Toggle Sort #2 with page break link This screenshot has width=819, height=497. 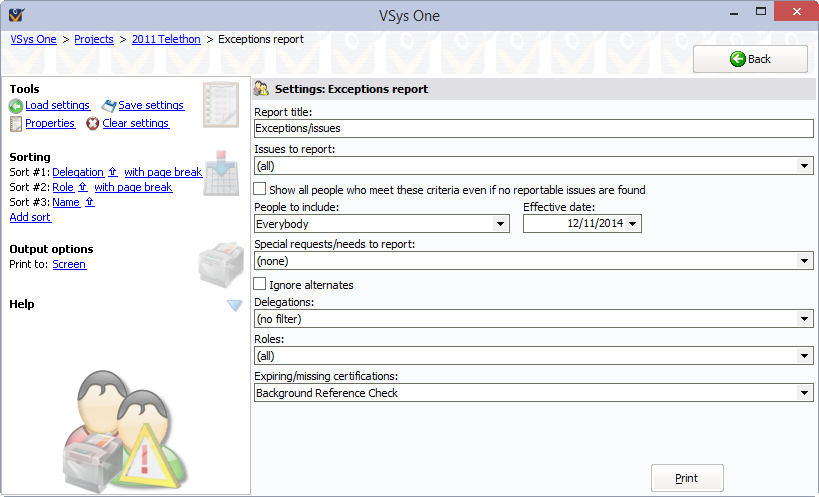point(133,187)
